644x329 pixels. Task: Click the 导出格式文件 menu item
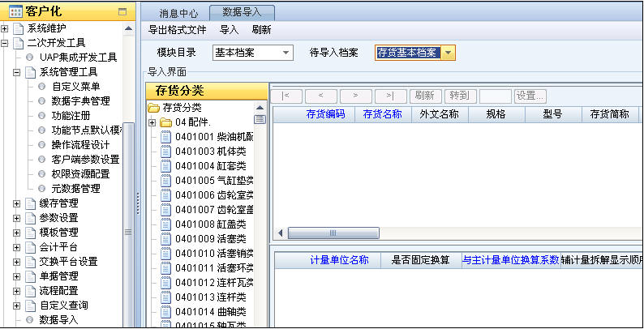point(177,30)
